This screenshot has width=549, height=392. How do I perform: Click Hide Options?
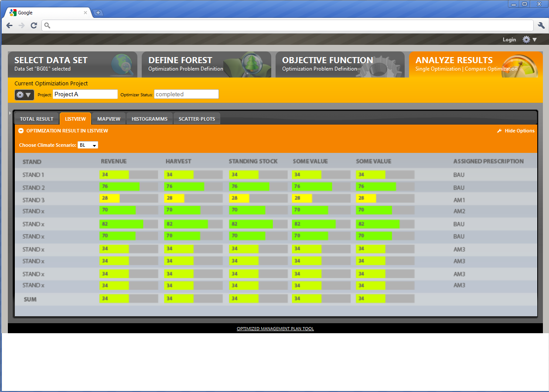click(516, 131)
